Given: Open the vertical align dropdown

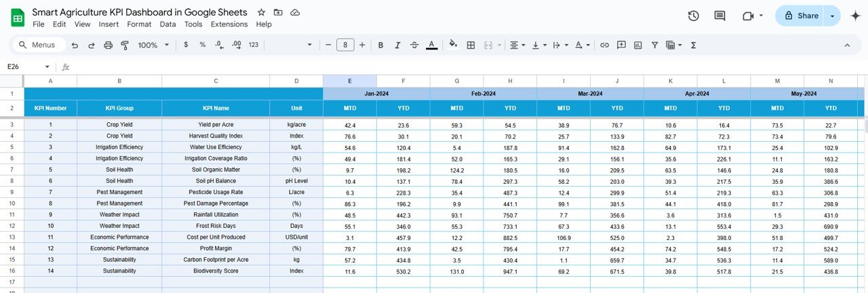Looking at the screenshot, I should click(x=539, y=45).
